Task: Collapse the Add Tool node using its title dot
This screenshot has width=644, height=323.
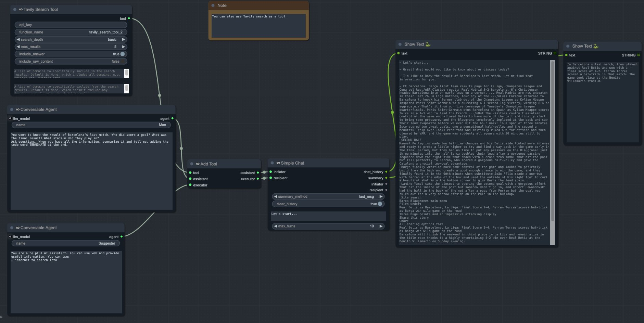Action: point(192,164)
